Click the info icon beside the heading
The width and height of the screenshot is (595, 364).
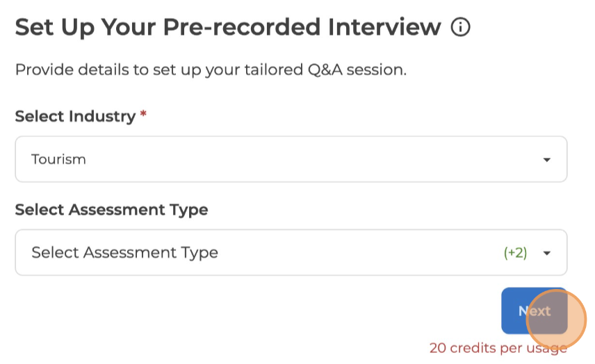tap(460, 28)
